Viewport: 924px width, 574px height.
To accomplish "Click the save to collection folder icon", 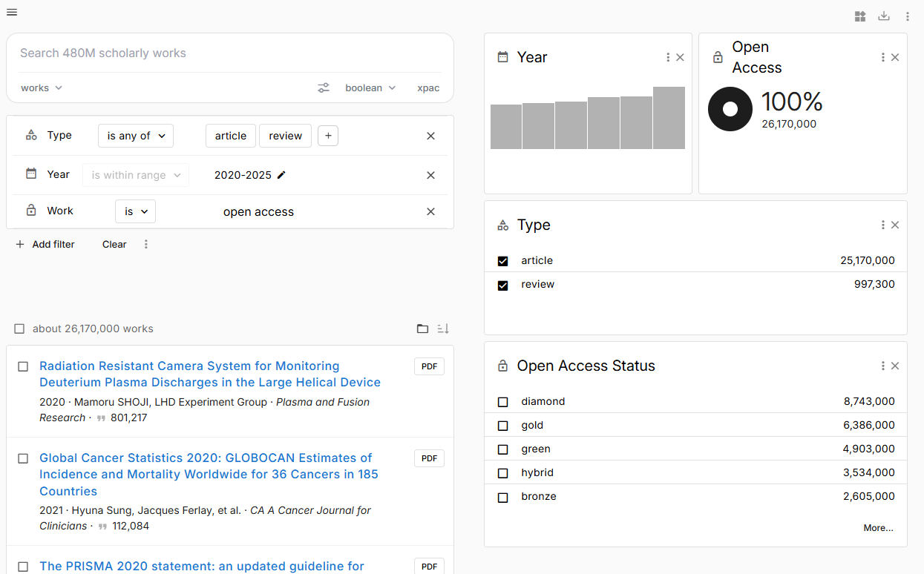I will click(x=422, y=329).
